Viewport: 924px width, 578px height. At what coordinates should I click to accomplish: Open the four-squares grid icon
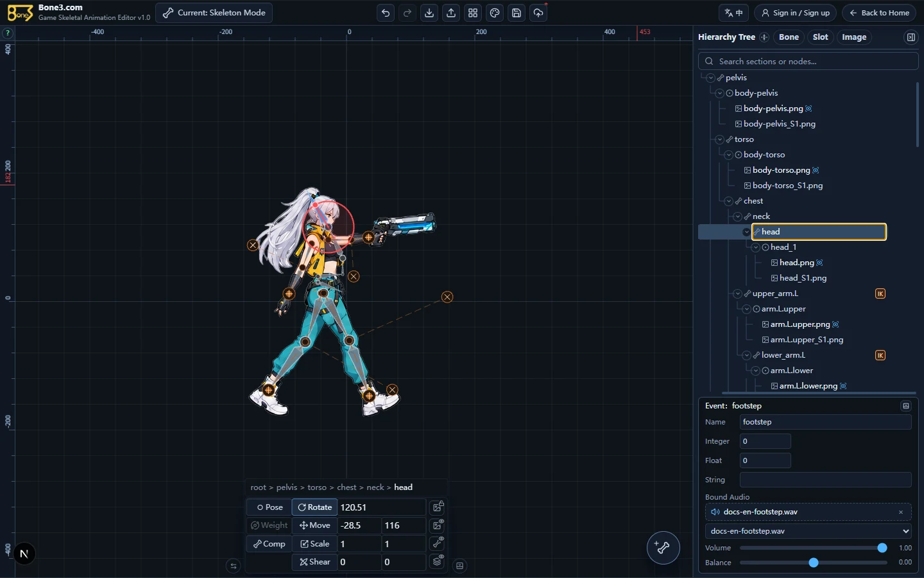[473, 13]
